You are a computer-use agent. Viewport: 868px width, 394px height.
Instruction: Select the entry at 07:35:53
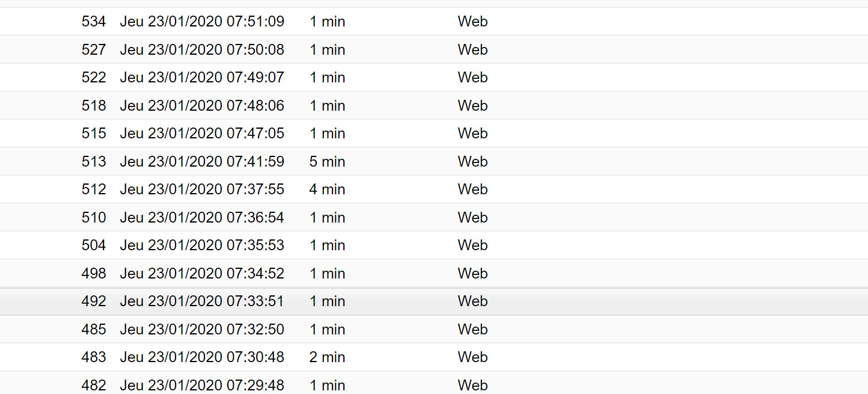(434, 245)
